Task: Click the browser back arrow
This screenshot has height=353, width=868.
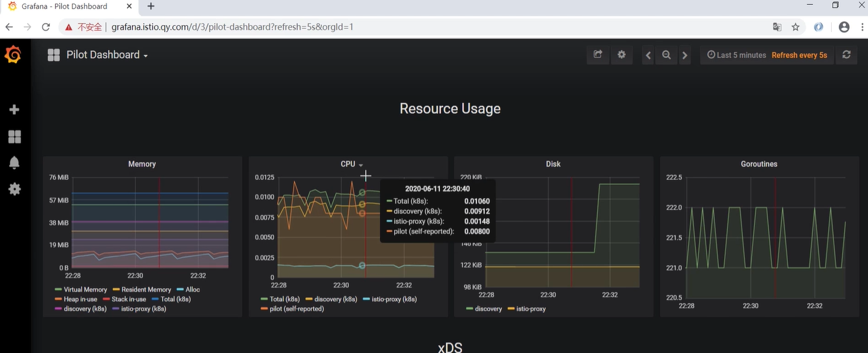Action: [x=9, y=27]
